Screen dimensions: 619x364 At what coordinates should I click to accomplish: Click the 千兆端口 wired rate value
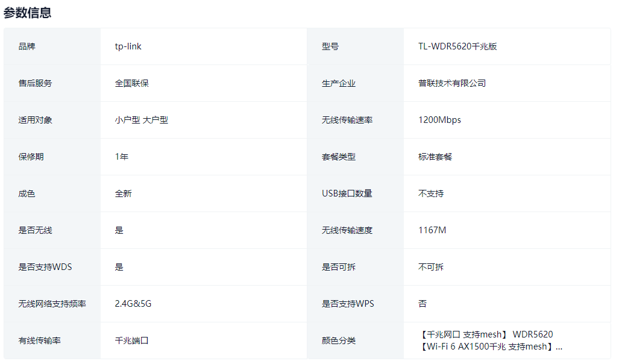pyautogui.click(x=131, y=340)
